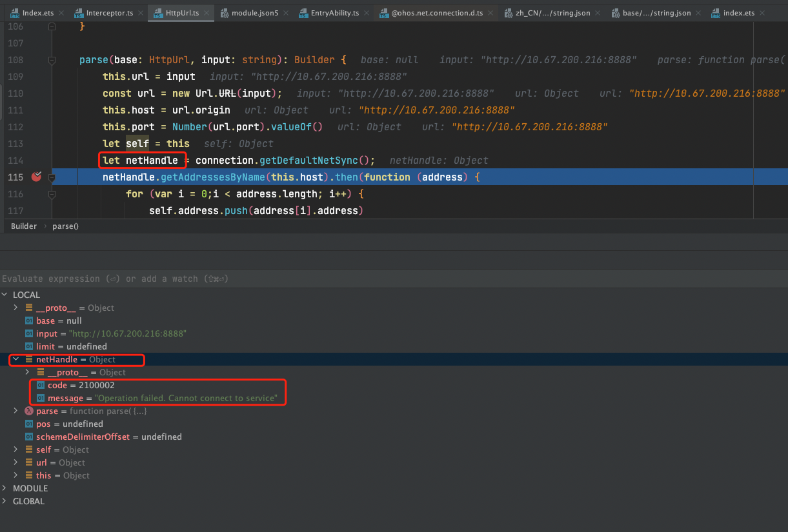Expand the top-level __proto__ object
Viewport: 788px width, 532px height.
pos(16,308)
